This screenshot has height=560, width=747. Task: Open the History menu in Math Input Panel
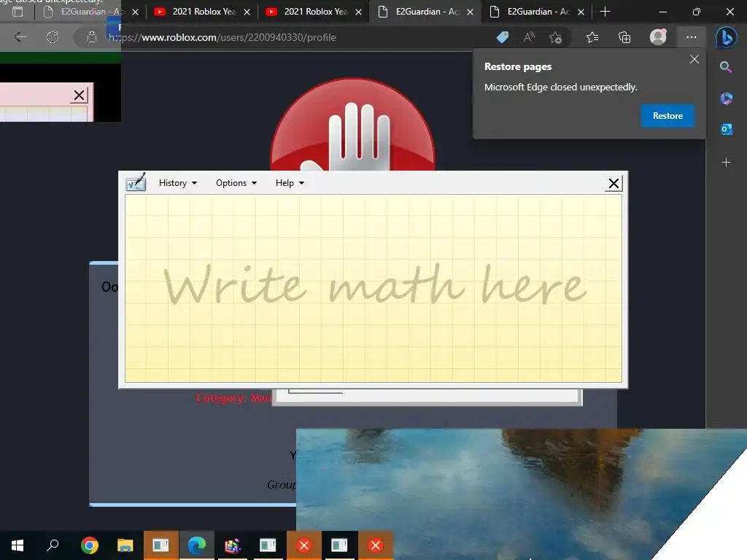178,183
